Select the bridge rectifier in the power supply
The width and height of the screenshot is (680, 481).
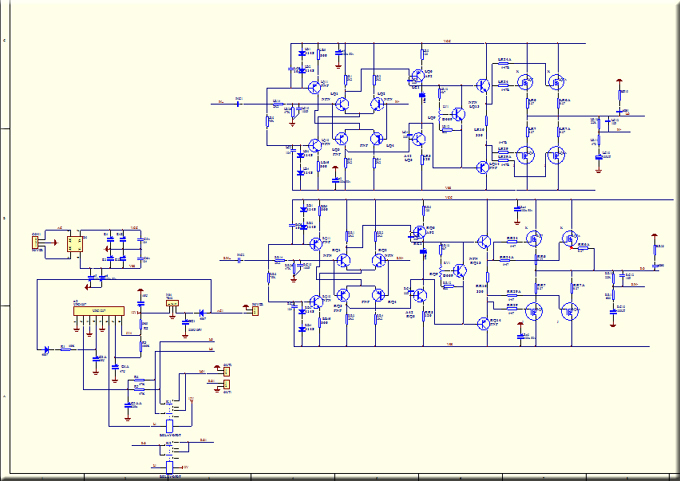click(74, 243)
